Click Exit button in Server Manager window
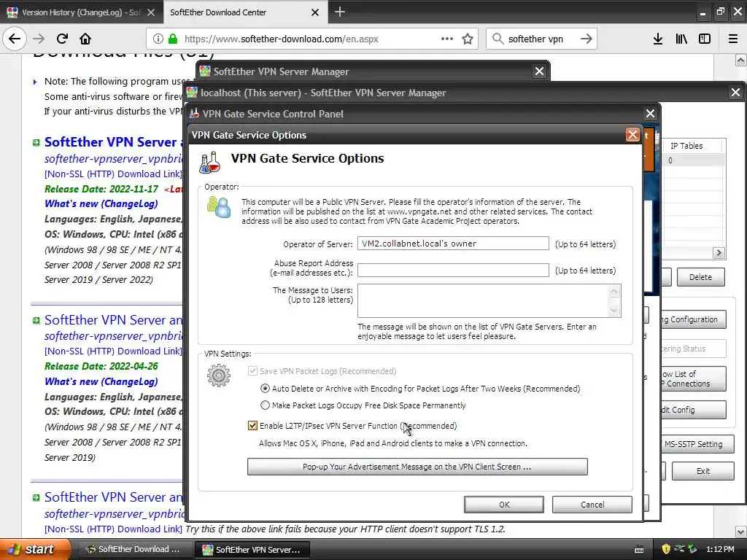This screenshot has width=747, height=560. [703, 471]
